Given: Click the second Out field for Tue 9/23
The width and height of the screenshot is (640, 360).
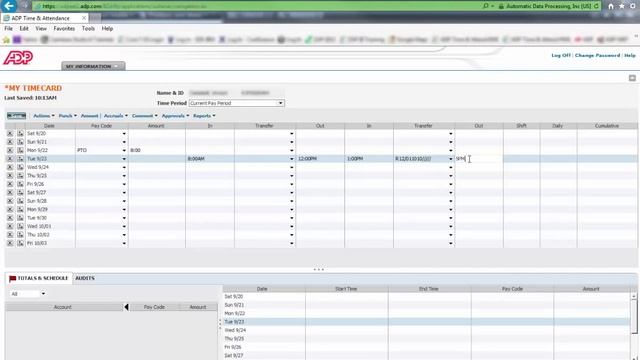Looking at the screenshot, I should (x=479, y=159).
